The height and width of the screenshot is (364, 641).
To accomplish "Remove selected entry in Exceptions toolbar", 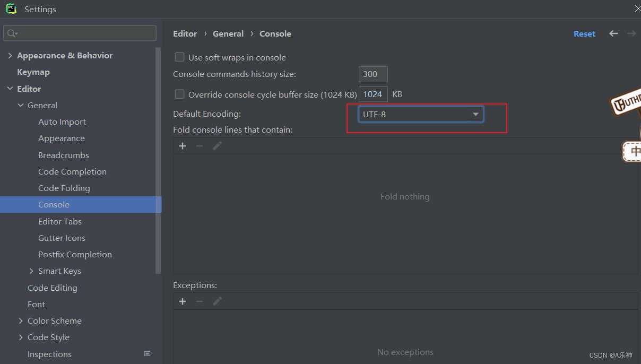I will click(x=200, y=301).
